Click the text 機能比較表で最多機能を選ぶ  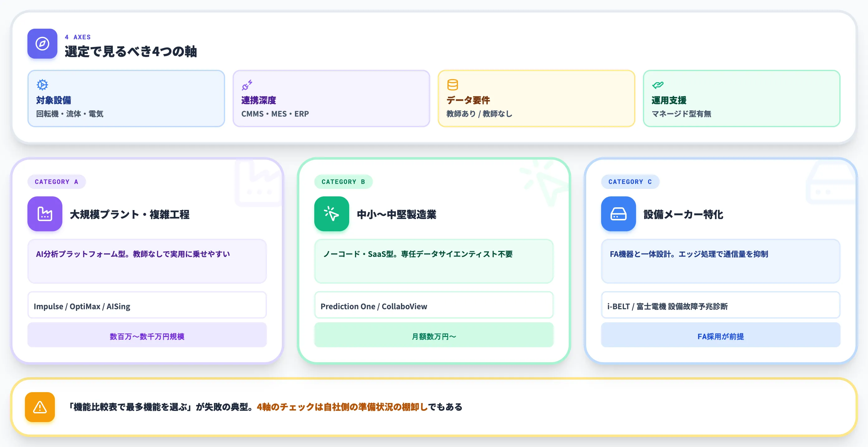pyautogui.click(x=131, y=407)
